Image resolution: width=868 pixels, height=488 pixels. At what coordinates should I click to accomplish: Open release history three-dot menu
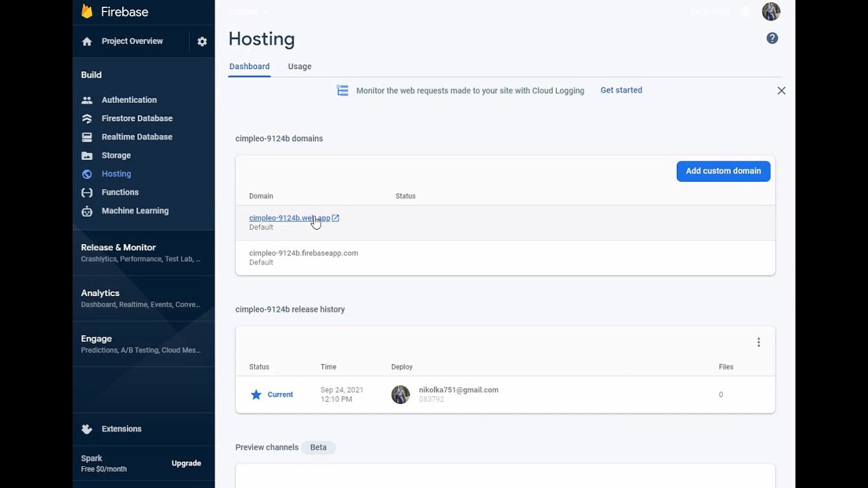coord(759,342)
